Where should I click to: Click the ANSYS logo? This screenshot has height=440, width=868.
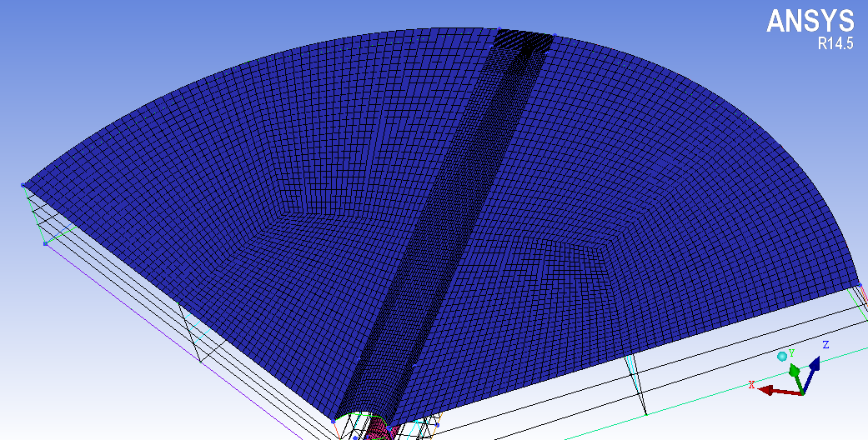(810, 22)
